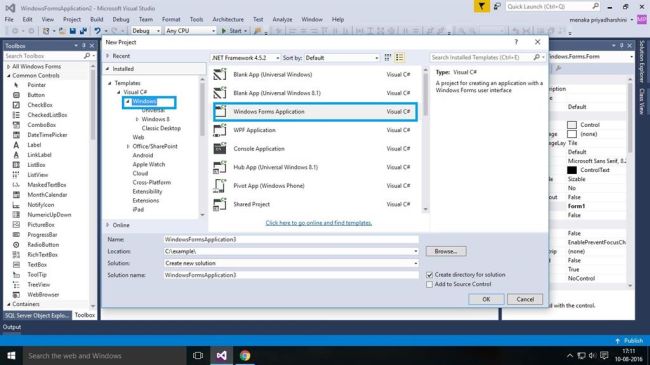The image size is (650, 365).
Task: Click the Save All toolbar icon
Action: pyautogui.click(x=83, y=31)
